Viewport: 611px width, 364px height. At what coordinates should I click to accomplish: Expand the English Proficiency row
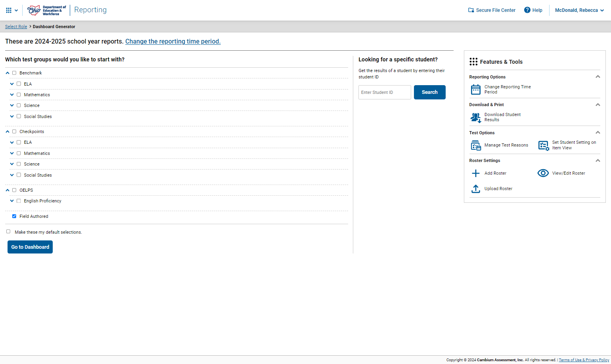(12, 201)
